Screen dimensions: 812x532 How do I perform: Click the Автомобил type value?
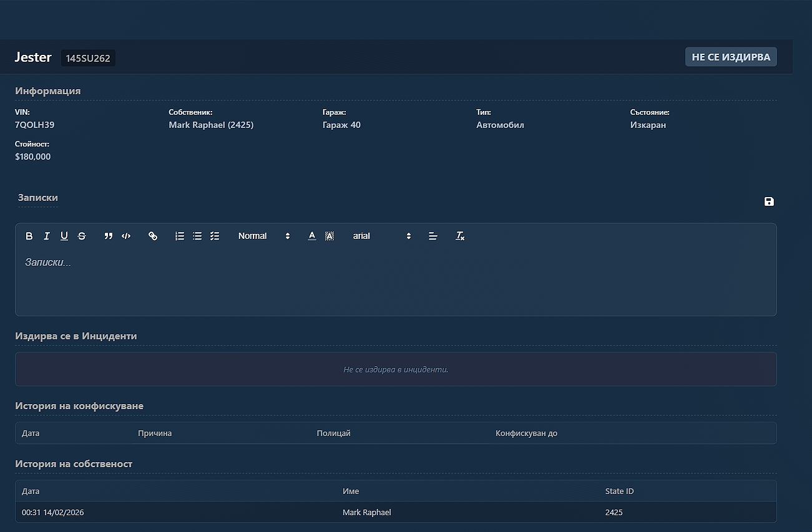tap(500, 125)
